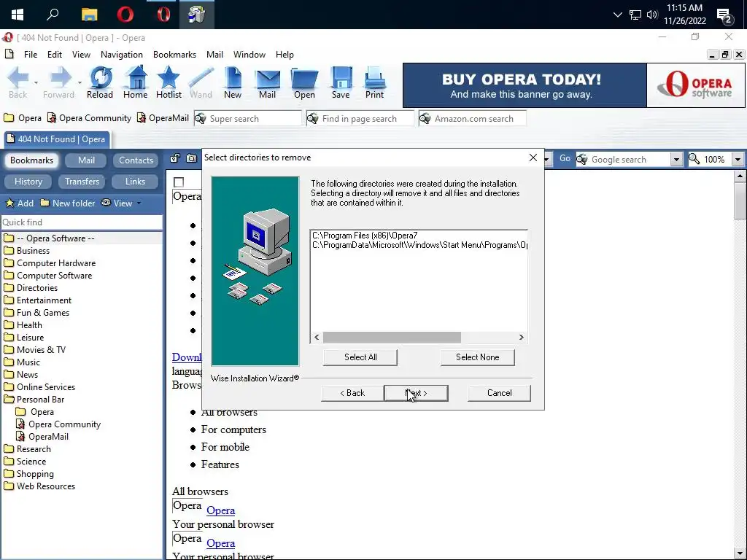This screenshot has height=560, width=747.
Task: Click the volume speaker tray icon
Action: tap(651, 15)
